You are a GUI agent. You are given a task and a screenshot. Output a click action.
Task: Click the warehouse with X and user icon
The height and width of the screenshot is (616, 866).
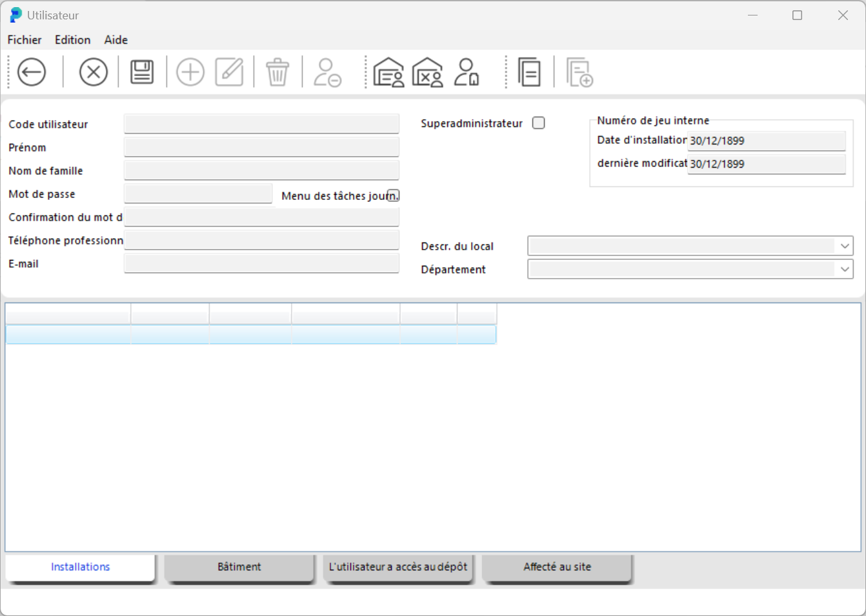(x=427, y=72)
